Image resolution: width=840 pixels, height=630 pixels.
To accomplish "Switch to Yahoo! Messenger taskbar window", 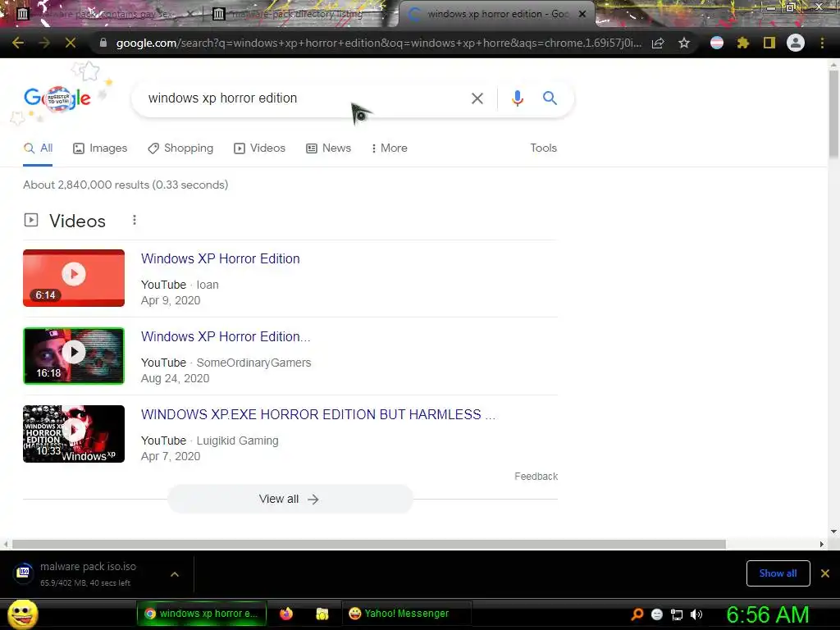I will (x=407, y=614).
